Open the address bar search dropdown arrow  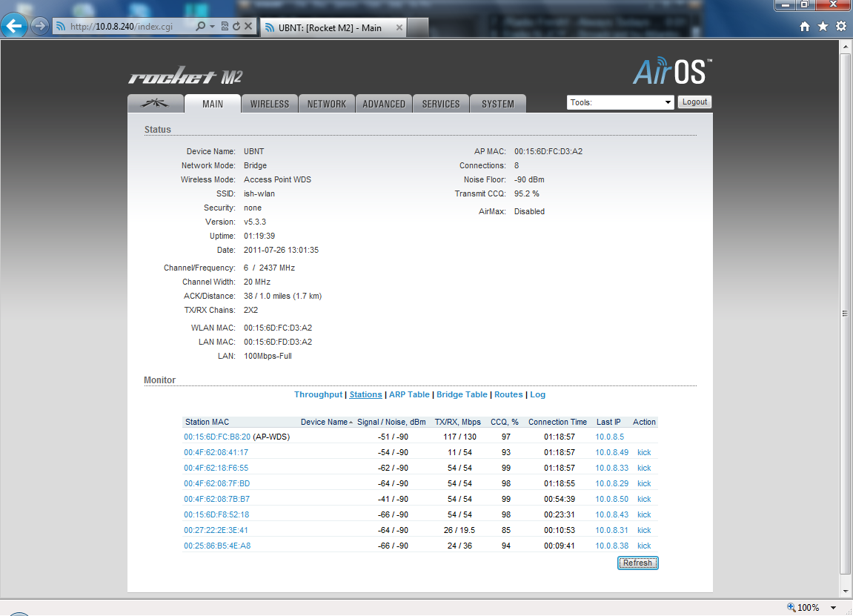(x=212, y=27)
